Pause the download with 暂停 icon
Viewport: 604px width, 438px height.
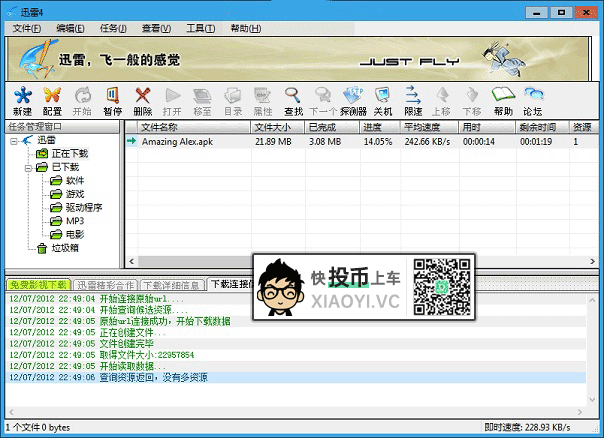tap(112, 101)
